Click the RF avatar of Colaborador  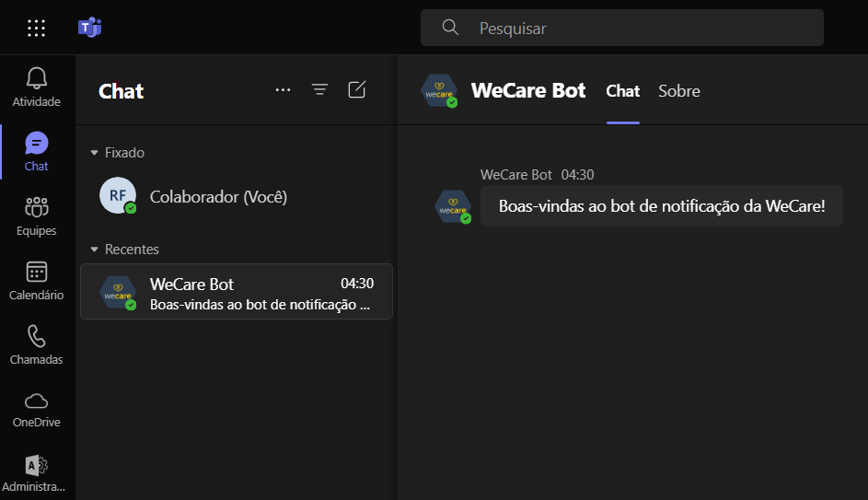tap(118, 195)
